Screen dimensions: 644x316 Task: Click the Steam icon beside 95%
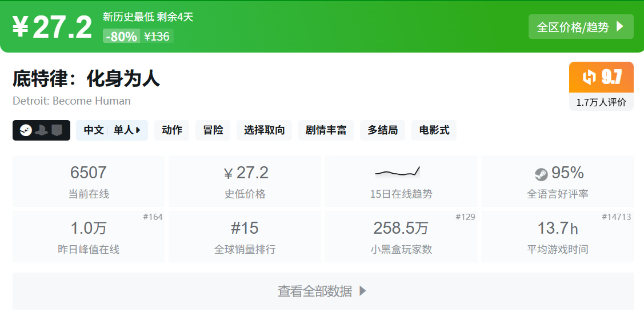coord(541,174)
